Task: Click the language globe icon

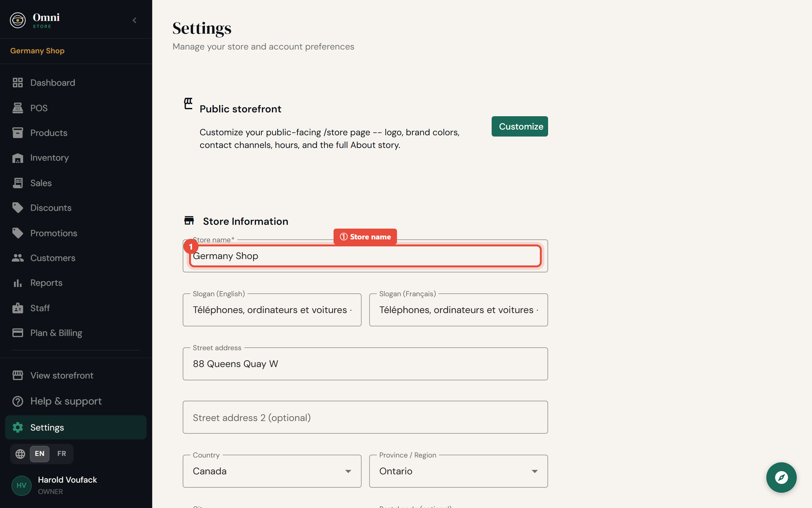Action: [21, 454]
